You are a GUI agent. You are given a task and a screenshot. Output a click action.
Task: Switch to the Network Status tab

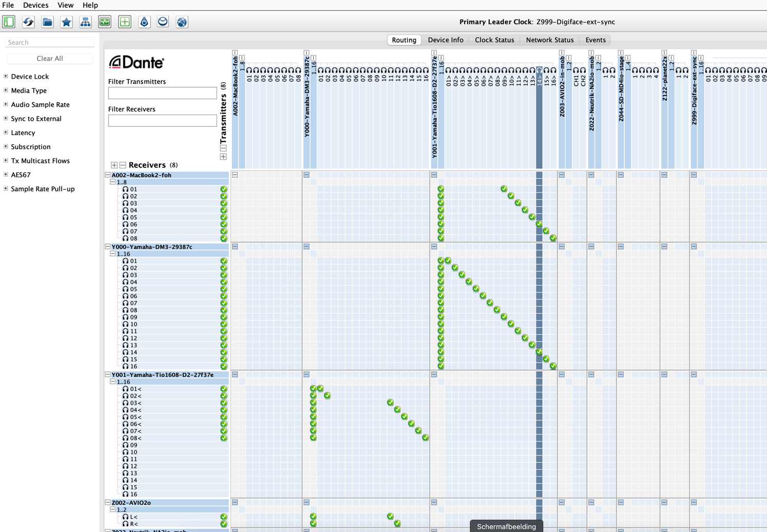click(550, 40)
